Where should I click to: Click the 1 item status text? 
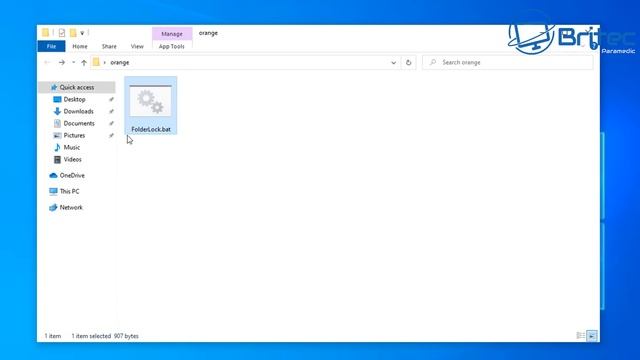tap(53, 336)
